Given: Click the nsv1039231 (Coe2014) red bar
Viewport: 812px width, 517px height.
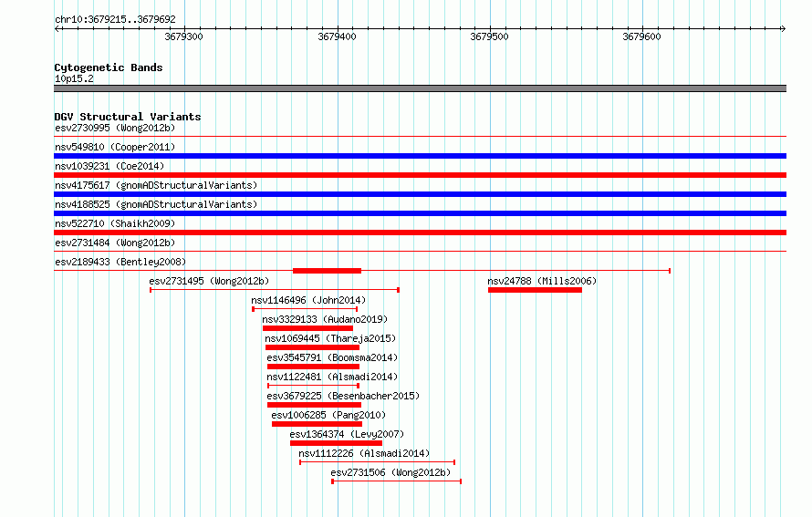Looking at the screenshot, I should pyautogui.click(x=420, y=175).
